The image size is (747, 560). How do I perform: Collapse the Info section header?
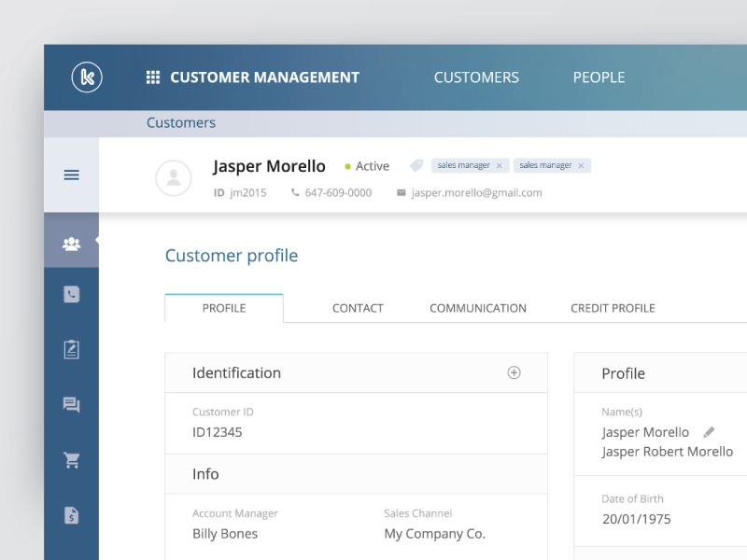[205, 473]
